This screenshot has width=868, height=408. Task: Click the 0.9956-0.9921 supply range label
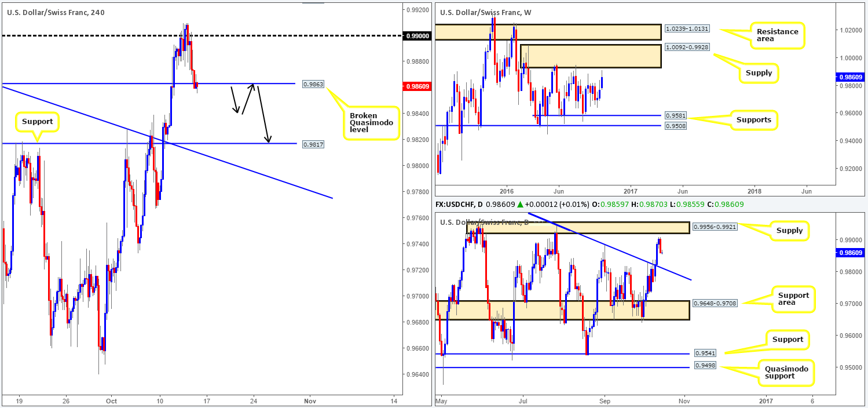pyautogui.click(x=716, y=226)
